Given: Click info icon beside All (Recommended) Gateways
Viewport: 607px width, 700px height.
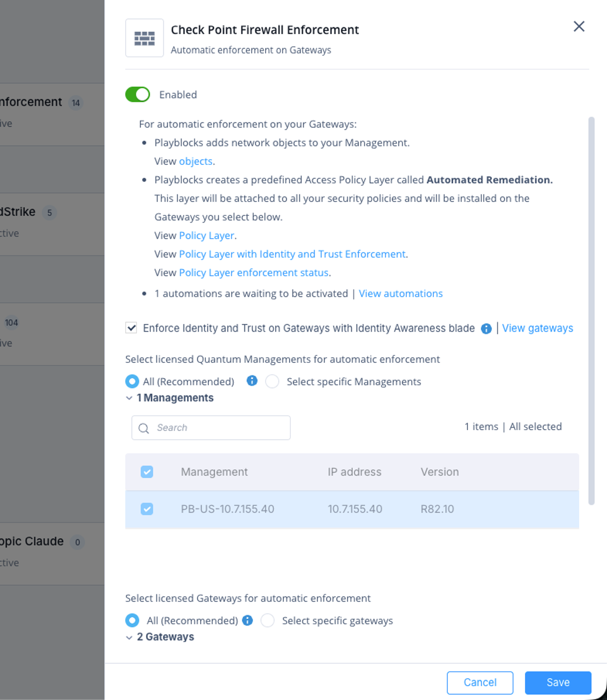Looking at the screenshot, I should (x=247, y=620).
